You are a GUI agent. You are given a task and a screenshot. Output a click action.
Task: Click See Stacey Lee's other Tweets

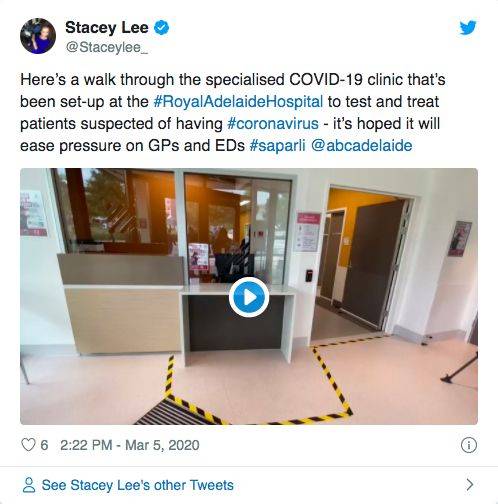click(137, 485)
